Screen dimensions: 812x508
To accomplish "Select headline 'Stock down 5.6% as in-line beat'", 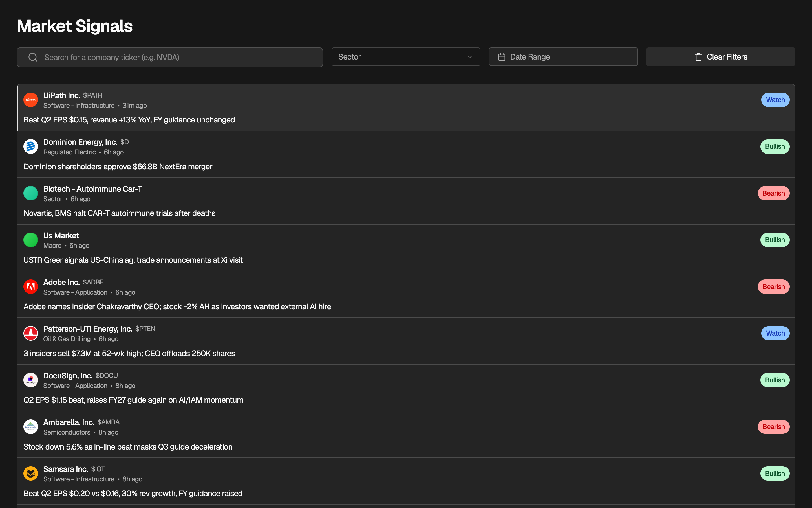I will 128,447.
